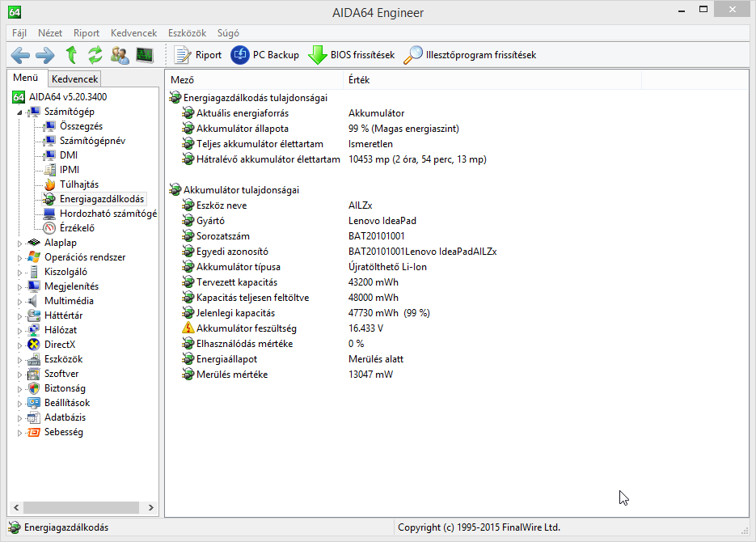Switch to the Kedvencek tab

[x=74, y=79]
